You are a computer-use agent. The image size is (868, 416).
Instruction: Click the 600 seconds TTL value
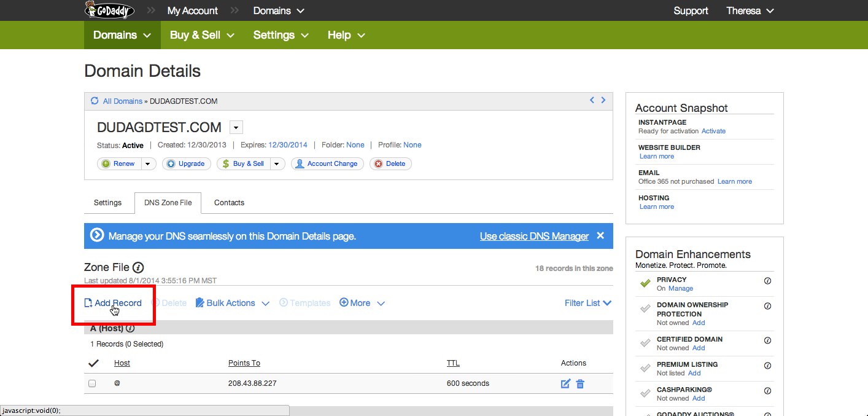pos(468,383)
